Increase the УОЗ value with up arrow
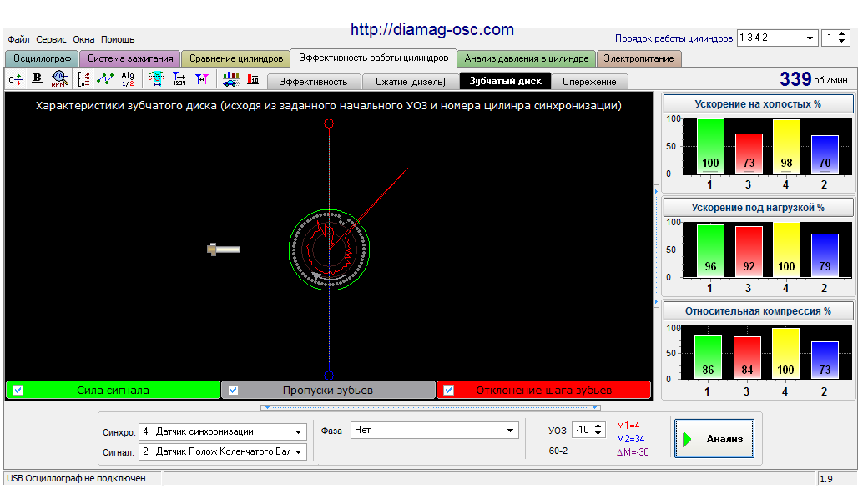 click(x=598, y=426)
